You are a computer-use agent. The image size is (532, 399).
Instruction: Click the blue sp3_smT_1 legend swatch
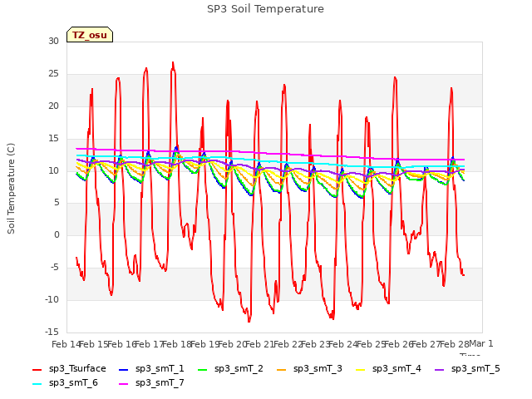(x=124, y=369)
